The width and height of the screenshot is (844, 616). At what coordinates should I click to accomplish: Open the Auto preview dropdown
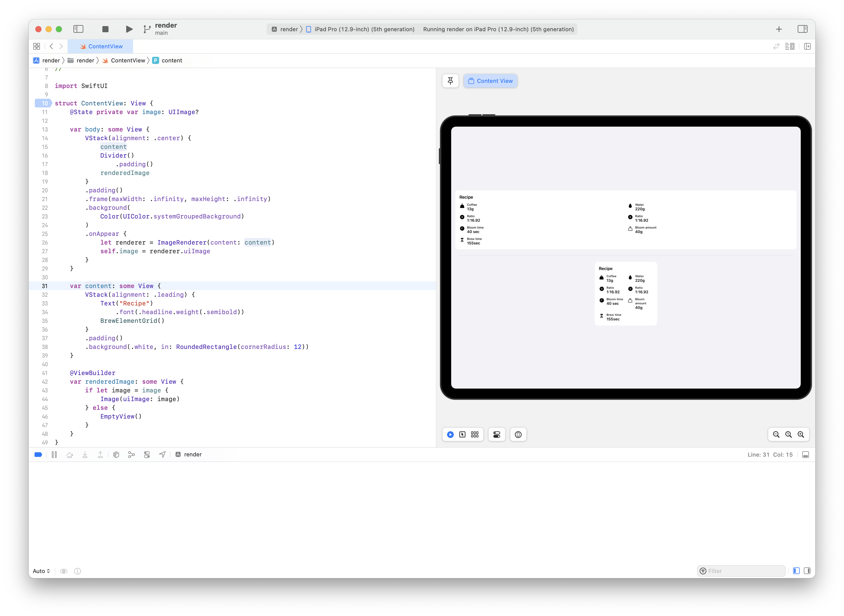coord(41,570)
